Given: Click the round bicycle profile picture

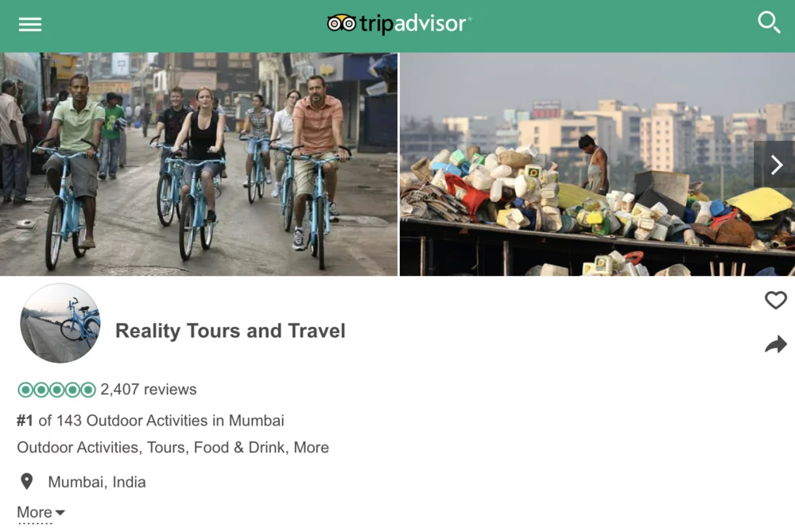Looking at the screenshot, I should [x=60, y=323].
